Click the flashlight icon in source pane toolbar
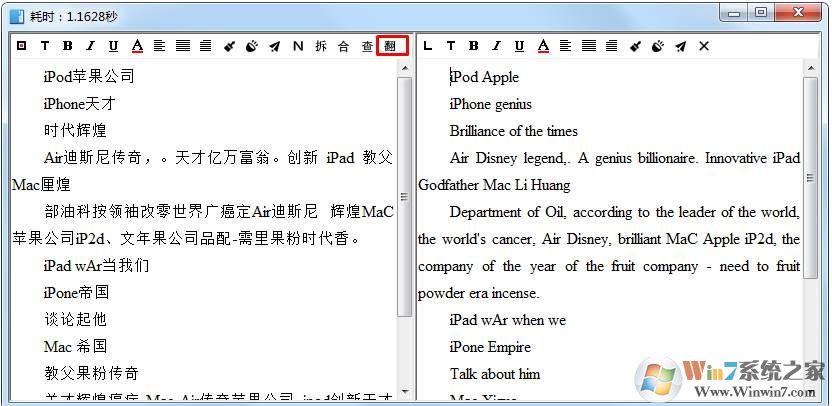 click(x=252, y=46)
